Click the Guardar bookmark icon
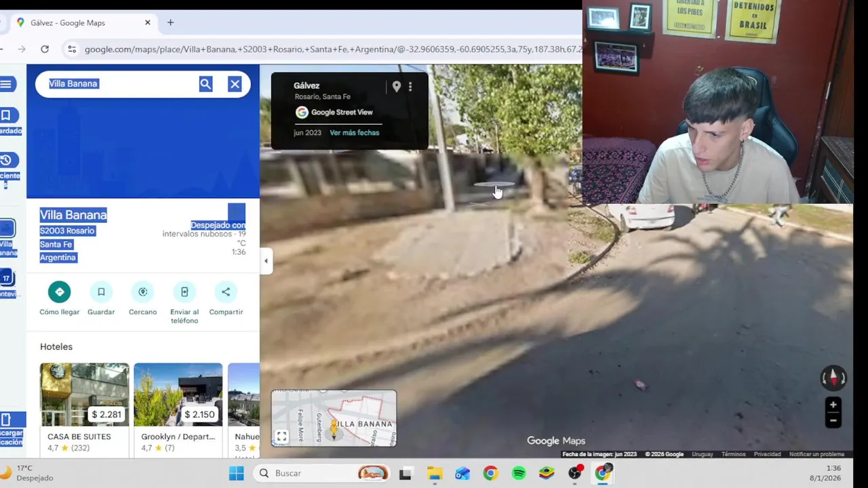 (101, 292)
